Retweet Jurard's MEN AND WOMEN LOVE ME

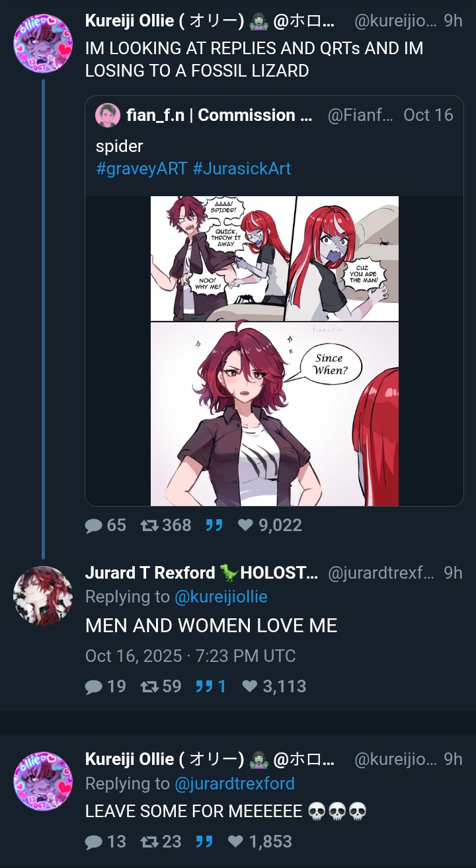[x=161, y=686]
